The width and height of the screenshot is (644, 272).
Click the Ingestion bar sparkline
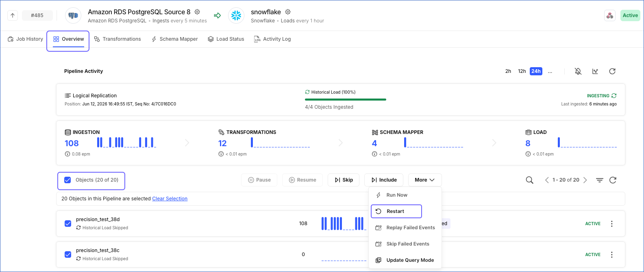pos(126,143)
